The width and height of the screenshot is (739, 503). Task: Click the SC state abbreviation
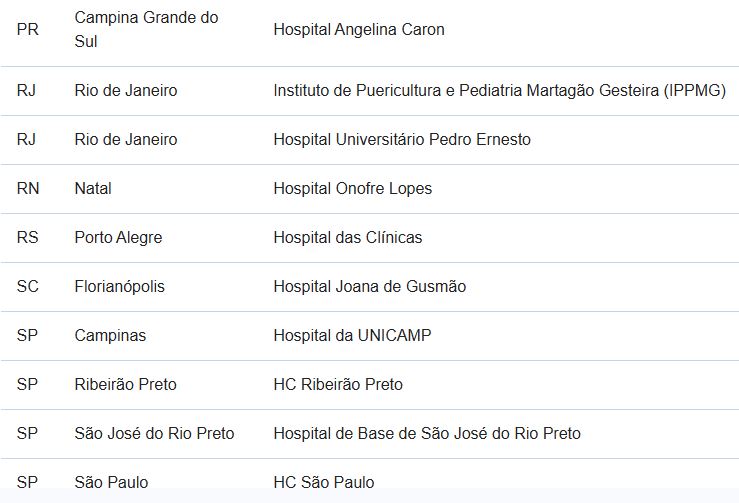click(28, 286)
